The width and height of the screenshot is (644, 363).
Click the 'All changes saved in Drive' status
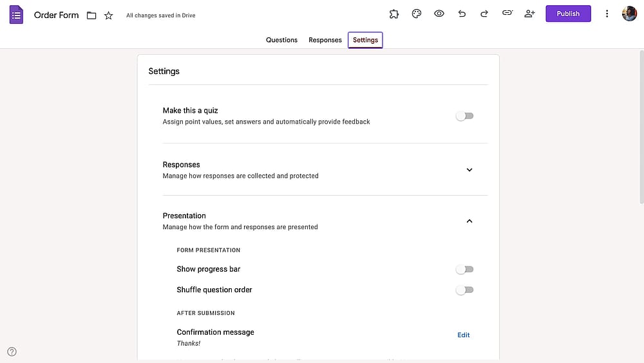click(x=160, y=15)
